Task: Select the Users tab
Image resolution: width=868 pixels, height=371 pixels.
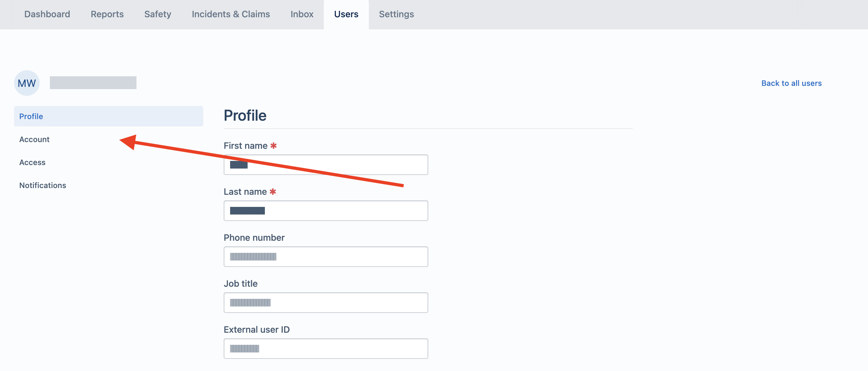Action: click(x=346, y=14)
